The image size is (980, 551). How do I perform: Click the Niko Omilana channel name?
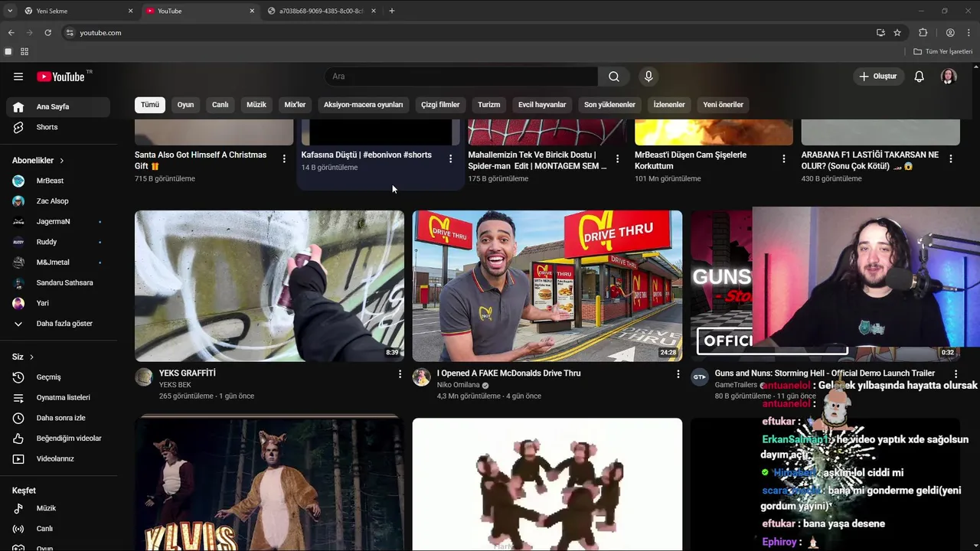pyautogui.click(x=458, y=385)
